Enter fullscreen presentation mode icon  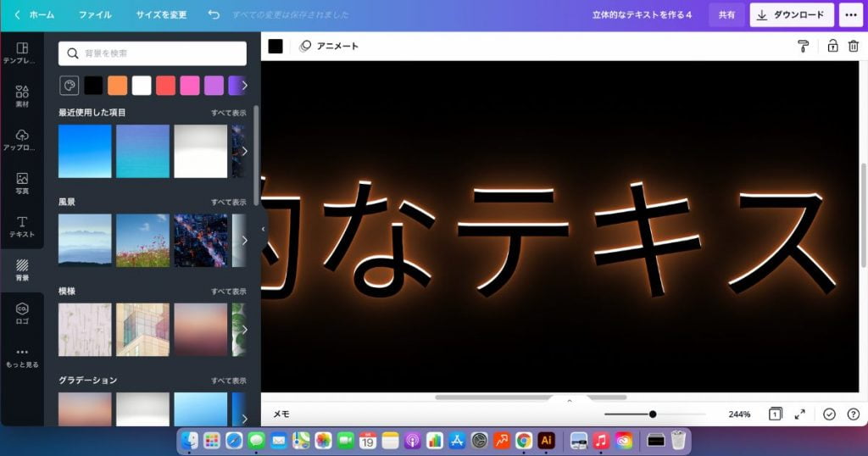(x=799, y=414)
